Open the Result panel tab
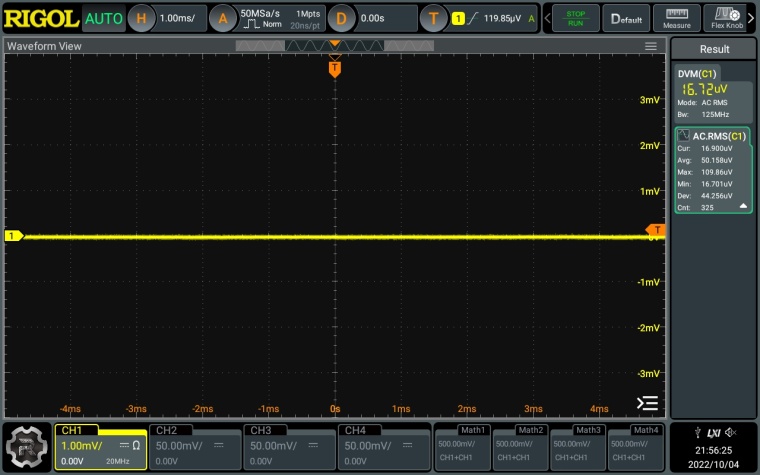Screen dimensions: 760x475 click(714, 49)
